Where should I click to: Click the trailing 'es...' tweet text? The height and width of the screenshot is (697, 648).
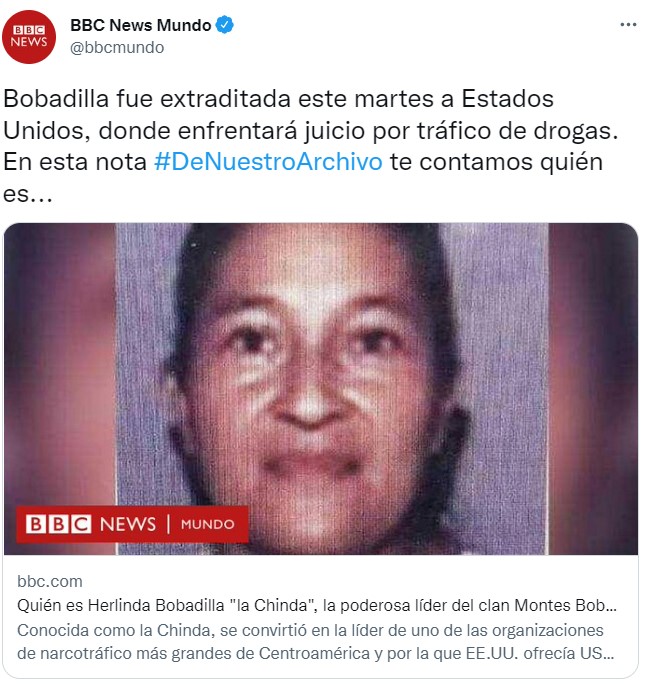pos(28,194)
